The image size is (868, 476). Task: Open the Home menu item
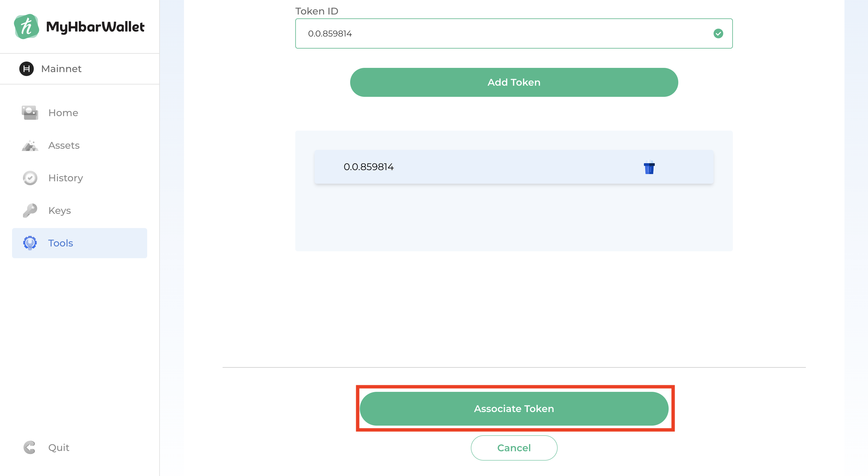[x=63, y=113]
